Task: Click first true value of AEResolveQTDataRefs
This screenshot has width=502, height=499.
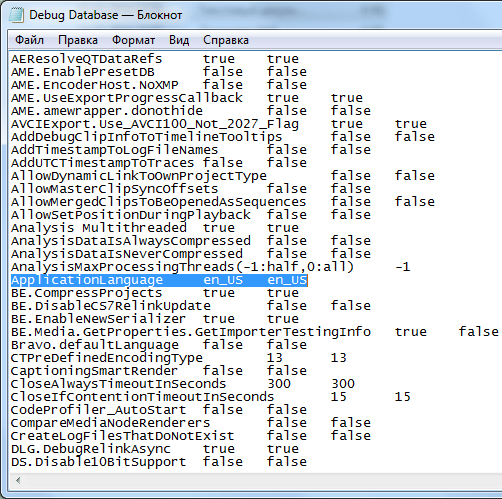Action: (219, 59)
